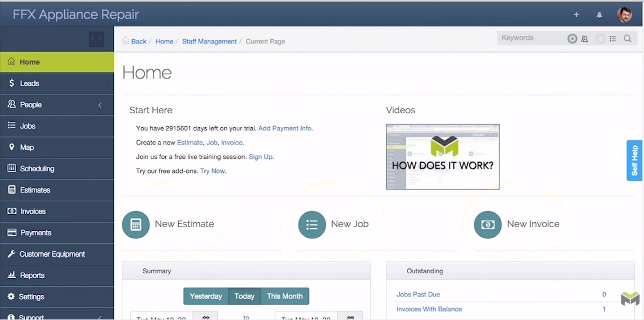Click the people filter icon in search bar
Screen dimensions: 644x320
click(x=584, y=39)
